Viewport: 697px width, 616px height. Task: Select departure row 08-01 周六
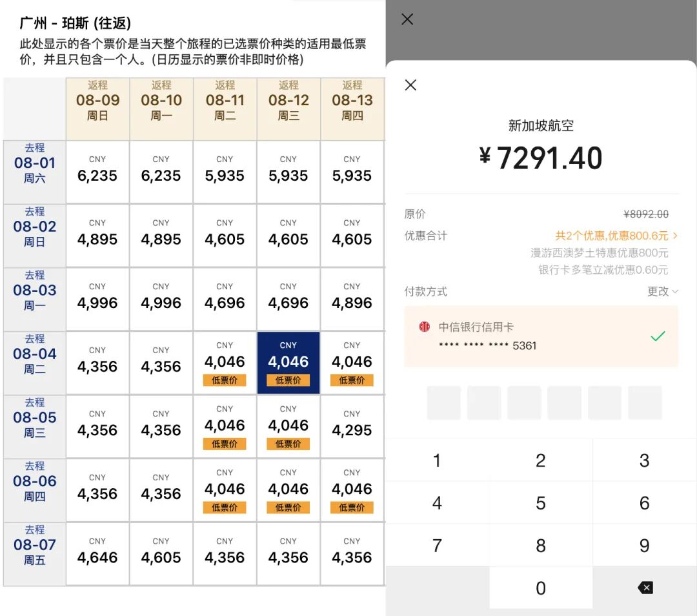tap(35, 172)
